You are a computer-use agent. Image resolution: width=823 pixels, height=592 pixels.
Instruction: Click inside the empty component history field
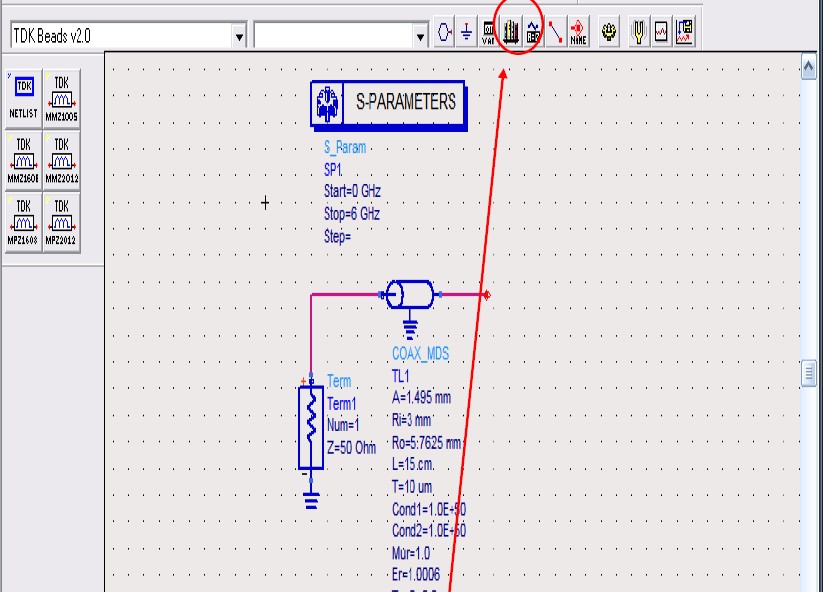click(334, 36)
